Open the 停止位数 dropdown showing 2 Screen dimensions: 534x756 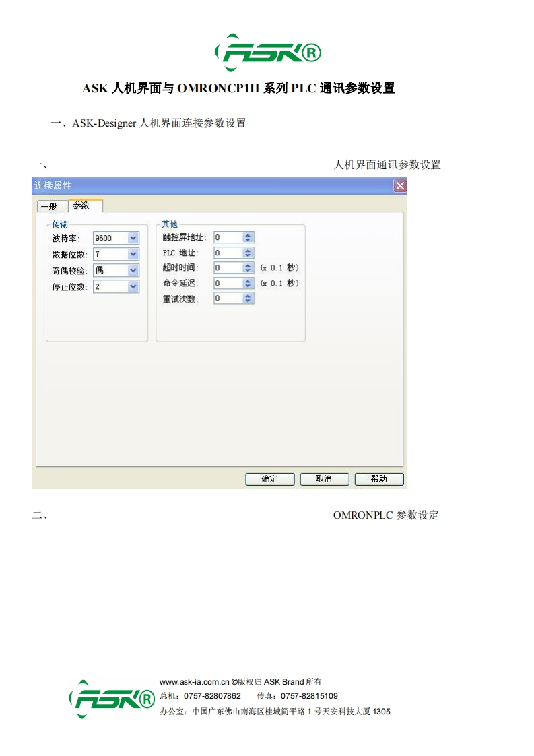coord(133,286)
